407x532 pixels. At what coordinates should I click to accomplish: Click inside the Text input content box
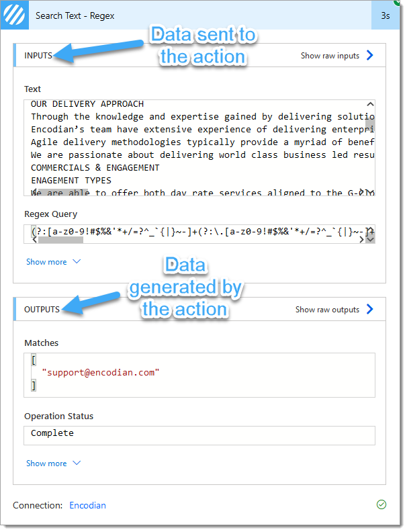point(195,148)
